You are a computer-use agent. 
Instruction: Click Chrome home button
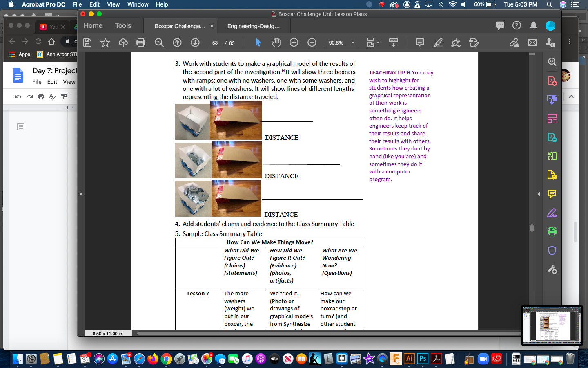51,41
